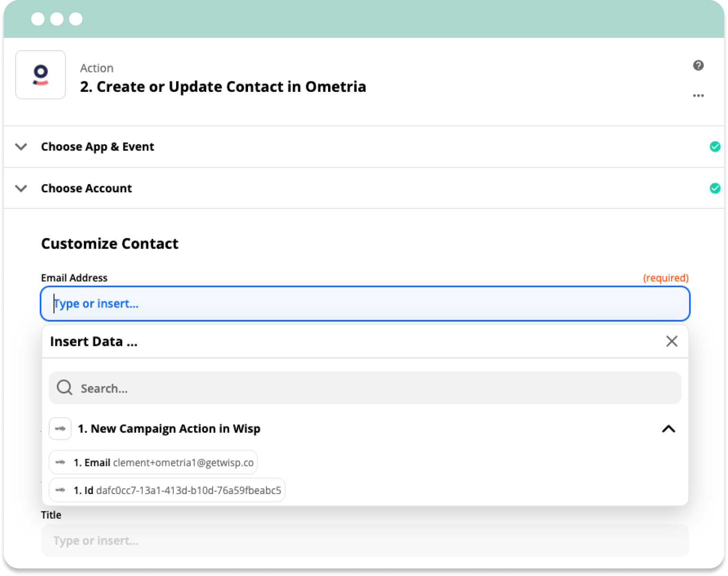Click the Insert Data search box
The image size is (728, 576).
pyautogui.click(x=365, y=388)
